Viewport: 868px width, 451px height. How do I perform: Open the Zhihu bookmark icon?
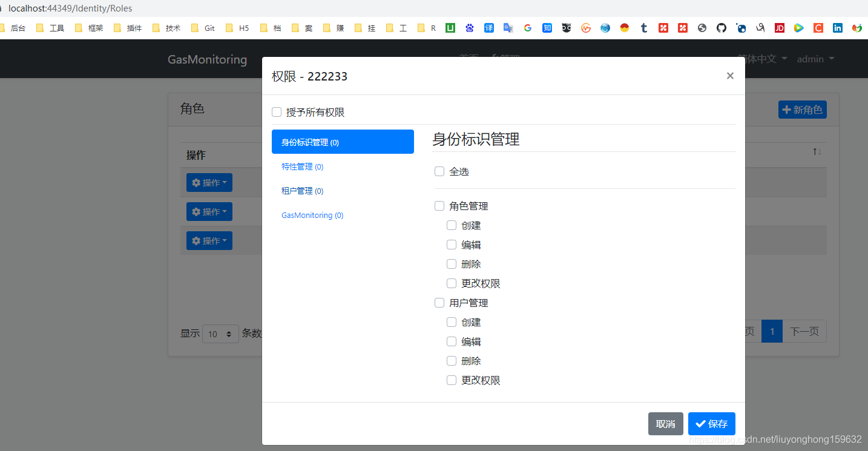pos(547,27)
